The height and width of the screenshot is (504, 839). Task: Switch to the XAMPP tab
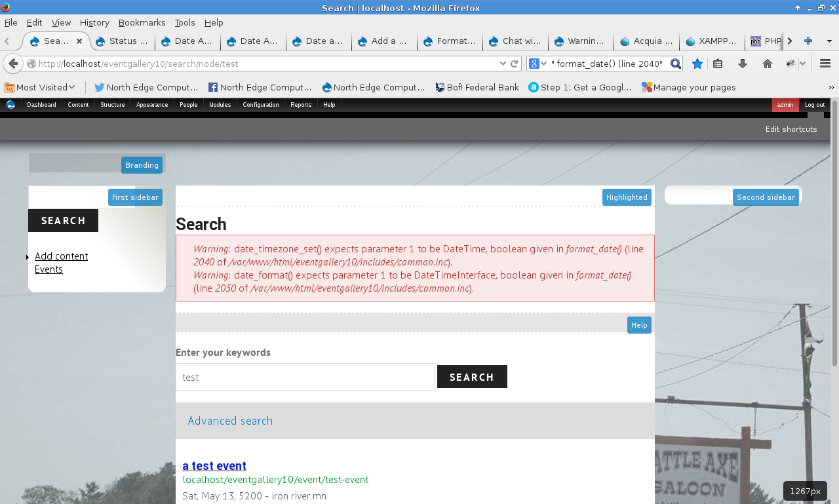point(712,41)
